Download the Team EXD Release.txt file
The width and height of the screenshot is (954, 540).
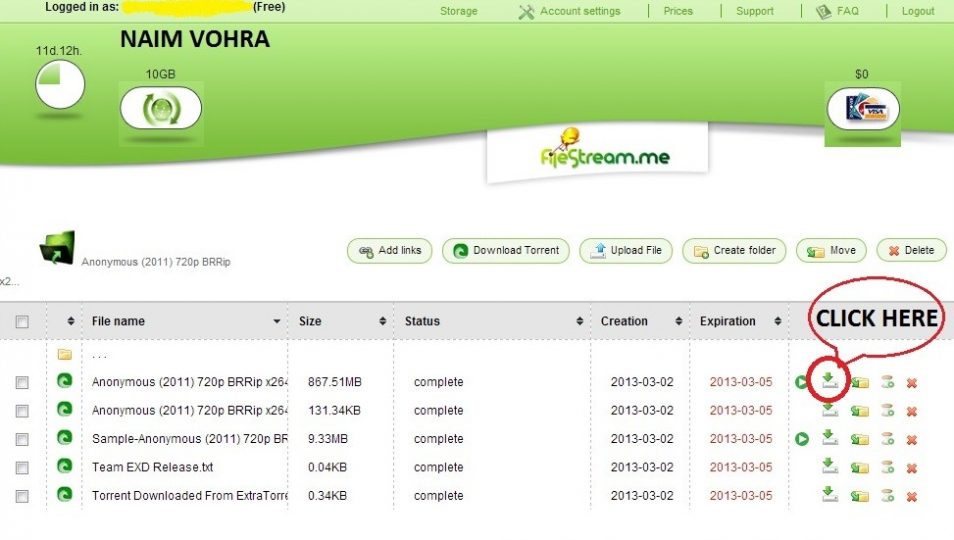pos(829,466)
